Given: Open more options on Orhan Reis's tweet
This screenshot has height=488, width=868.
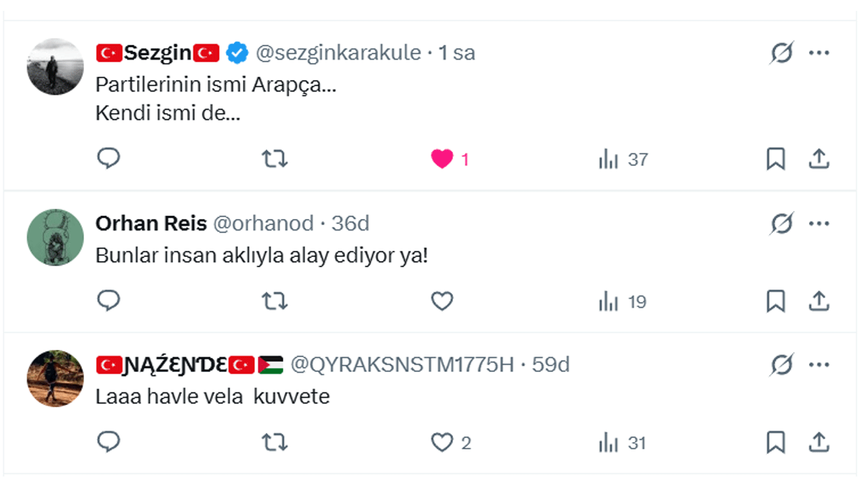Looking at the screenshot, I should pyautogui.click(x=819, y=224).
